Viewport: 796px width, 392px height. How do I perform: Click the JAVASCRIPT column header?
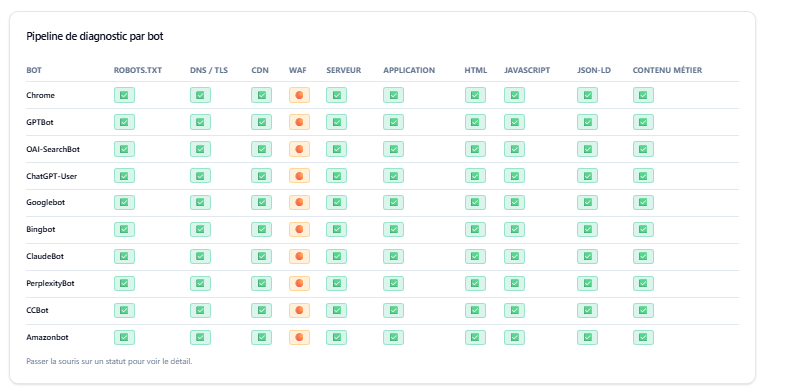[x=527, y=71]
